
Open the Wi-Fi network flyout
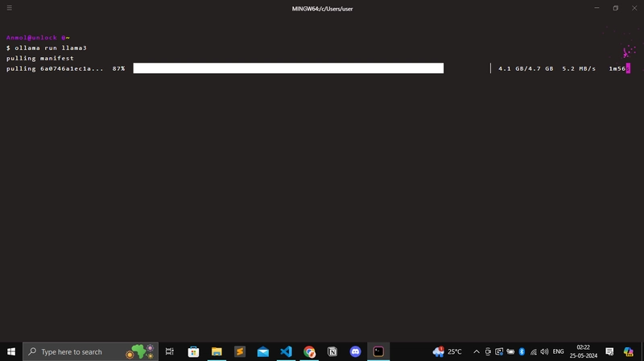point(533,351)
